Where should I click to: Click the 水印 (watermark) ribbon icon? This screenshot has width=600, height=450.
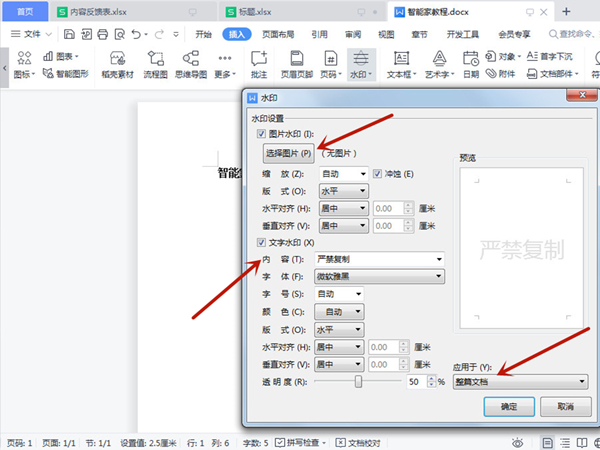[359, 62]
